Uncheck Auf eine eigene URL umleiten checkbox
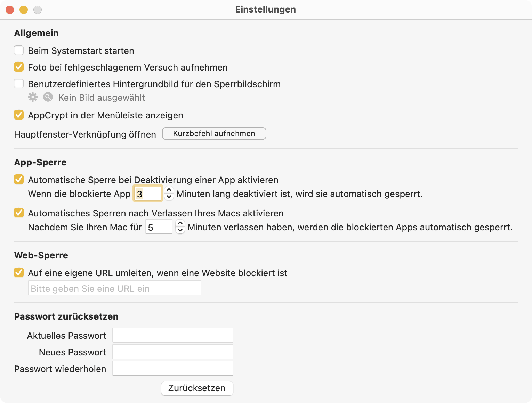 pyautogui.click(x=19, y=272)
